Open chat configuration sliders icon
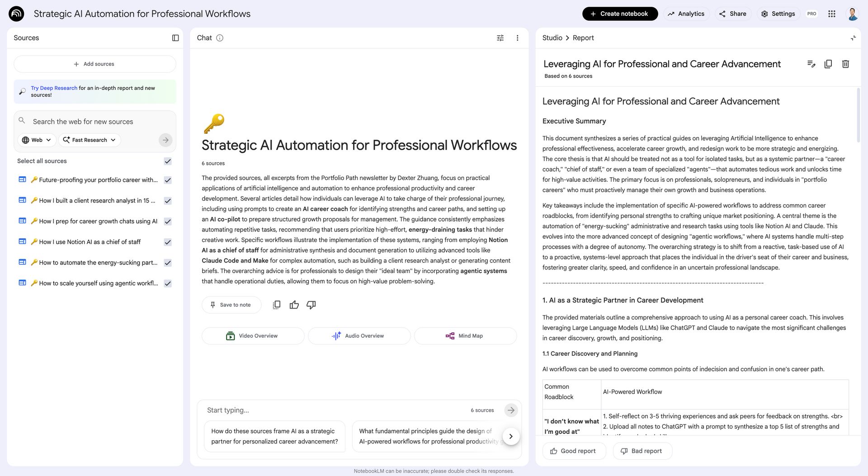This screenshot has width=868, height=476. coord(500,38)
